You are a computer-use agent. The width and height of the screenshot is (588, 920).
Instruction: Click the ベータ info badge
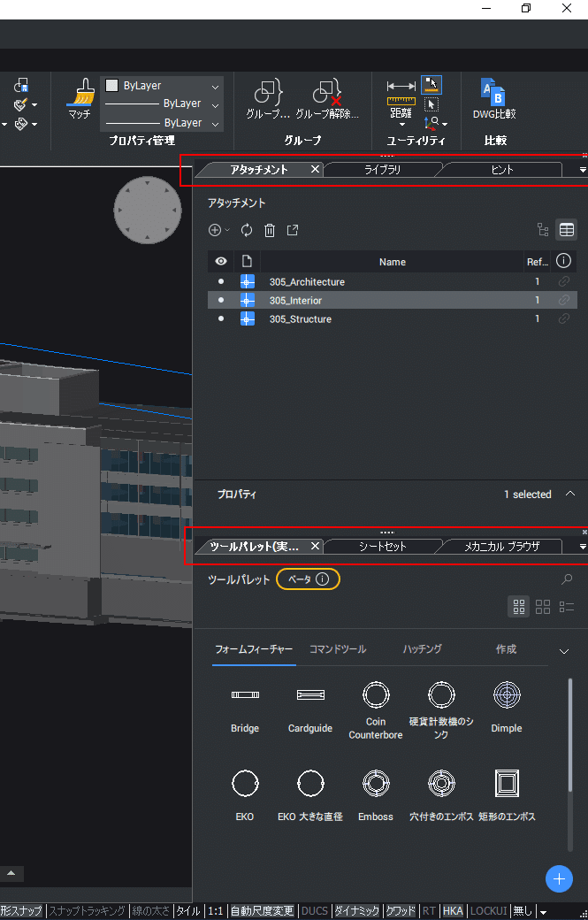309,579
